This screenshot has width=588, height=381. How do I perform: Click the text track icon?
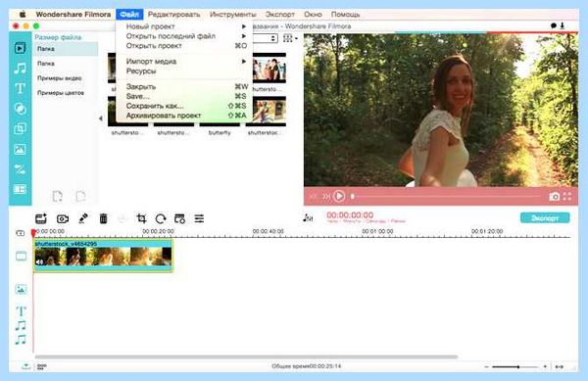coord(21,310)
